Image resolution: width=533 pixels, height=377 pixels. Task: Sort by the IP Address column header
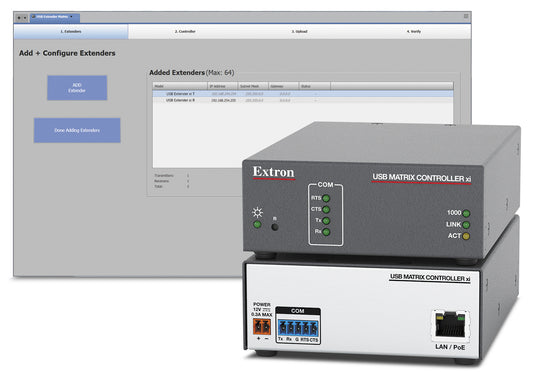pos(222,86)
